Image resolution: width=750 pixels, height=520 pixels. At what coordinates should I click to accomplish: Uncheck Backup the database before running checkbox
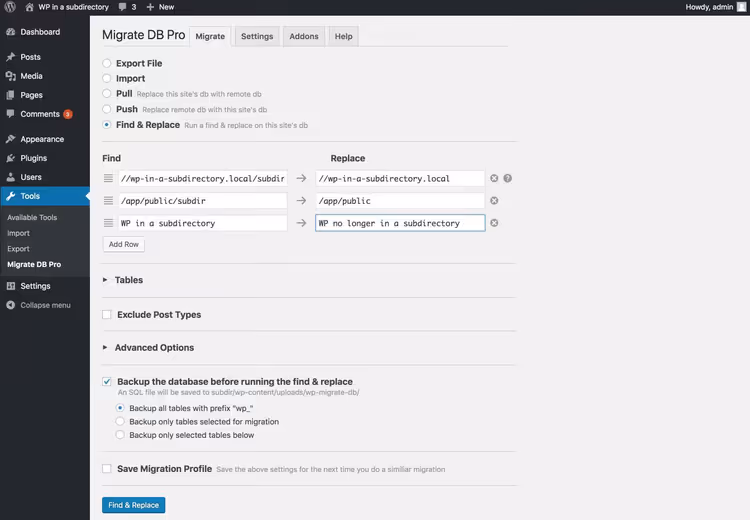[x=107, y=382]
